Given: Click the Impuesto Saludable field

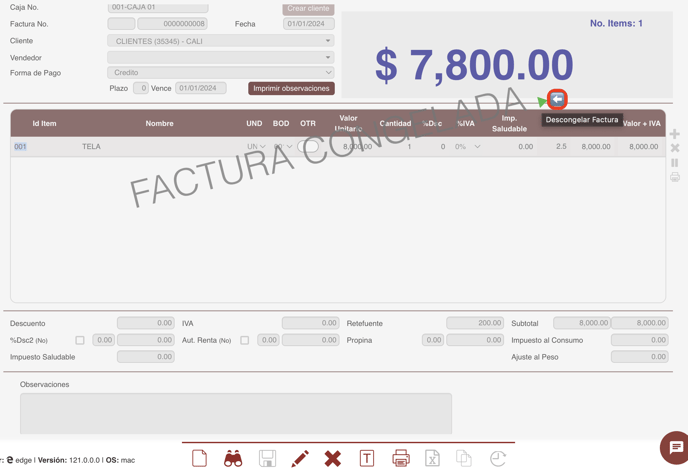Looking at the screenshot, I should 146,357.
